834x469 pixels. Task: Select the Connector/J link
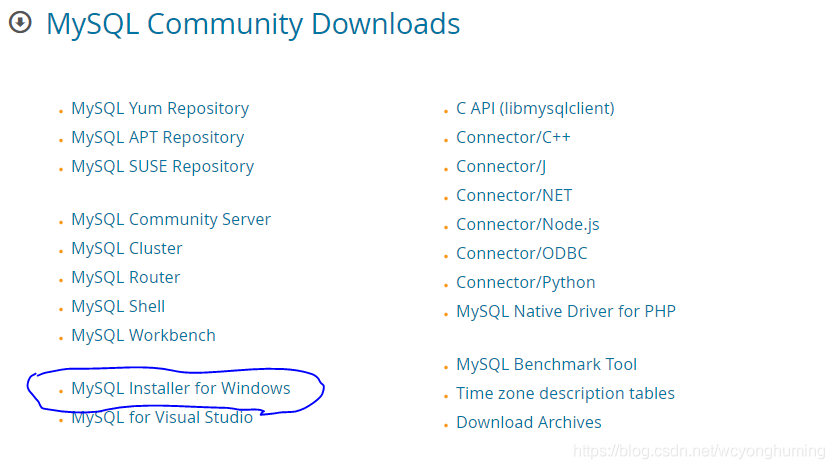[x=501, y=167]
